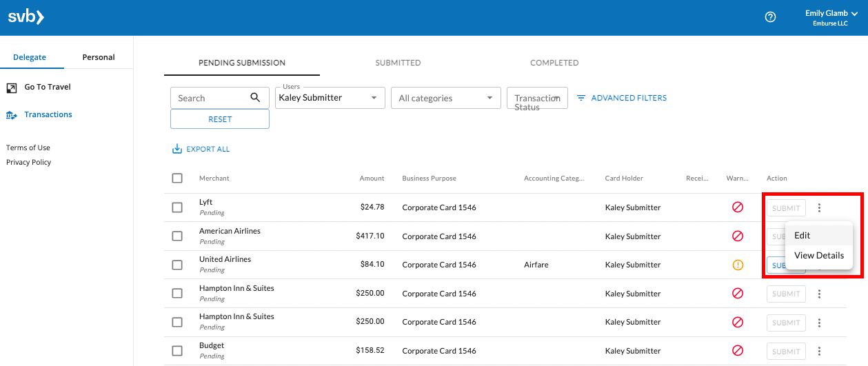Tick the select-all header checkbox
Viewport: 868px width, 366px height.
pyautogui.click(x=177, y=178)
